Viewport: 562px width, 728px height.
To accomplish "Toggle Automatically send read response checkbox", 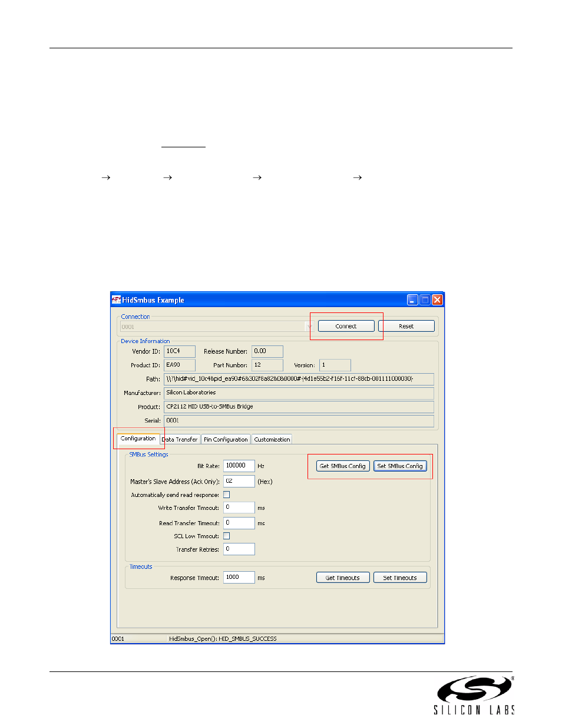I will pyautogui.click(x=227, y=495).
